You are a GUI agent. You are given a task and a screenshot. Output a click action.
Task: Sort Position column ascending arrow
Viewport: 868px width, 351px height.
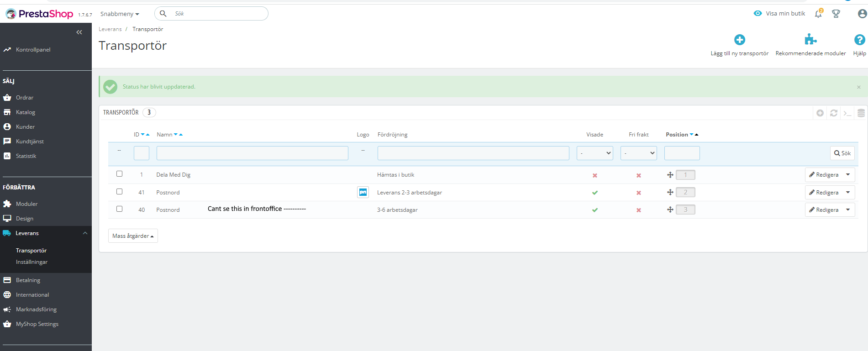pyautogui.click(x=696, y=135)
